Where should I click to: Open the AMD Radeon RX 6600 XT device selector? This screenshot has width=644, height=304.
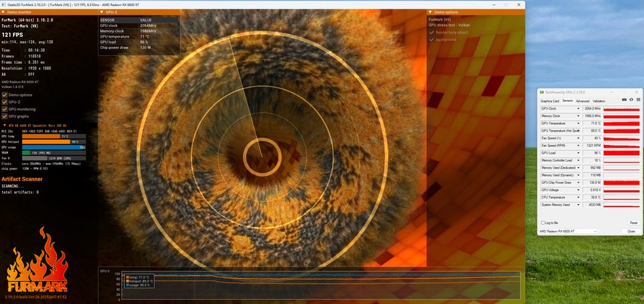coord(568,232)
